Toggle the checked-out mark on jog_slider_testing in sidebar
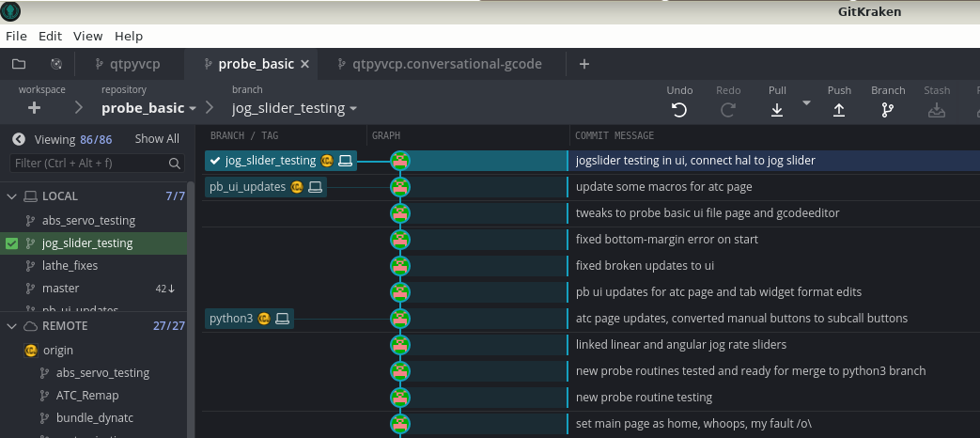 tap(11, 243)
